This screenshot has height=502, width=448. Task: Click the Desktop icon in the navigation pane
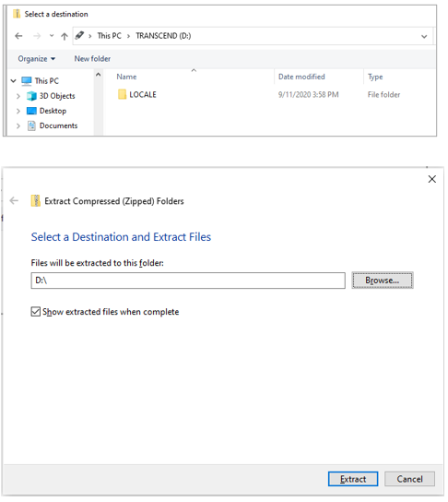[31, 111]
